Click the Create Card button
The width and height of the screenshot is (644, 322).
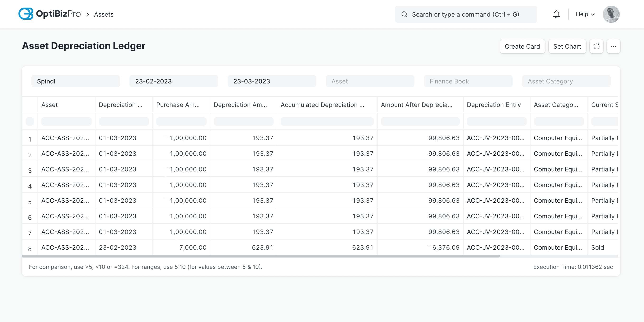pyautogui.click(x=522, y=46)
